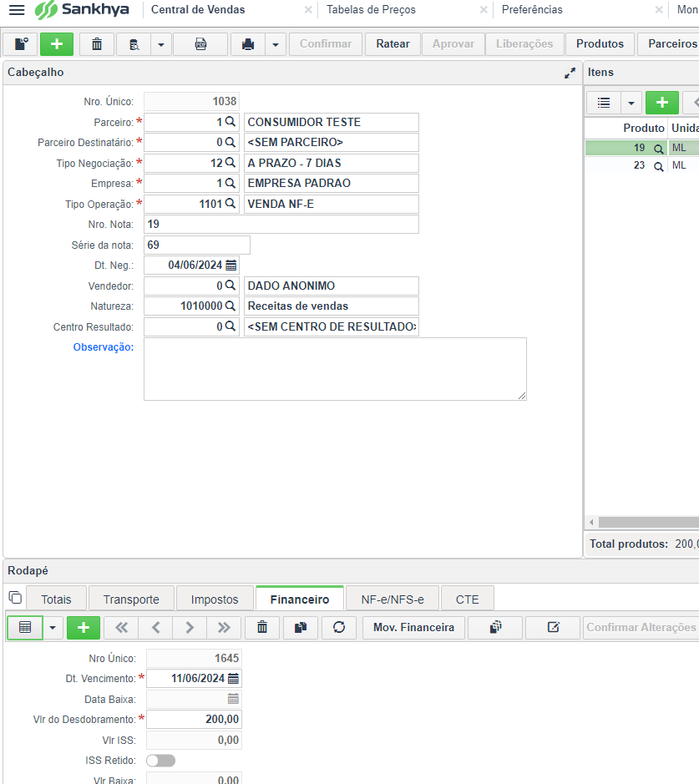Open the Tabelas de Preços tab

(371, 10)
